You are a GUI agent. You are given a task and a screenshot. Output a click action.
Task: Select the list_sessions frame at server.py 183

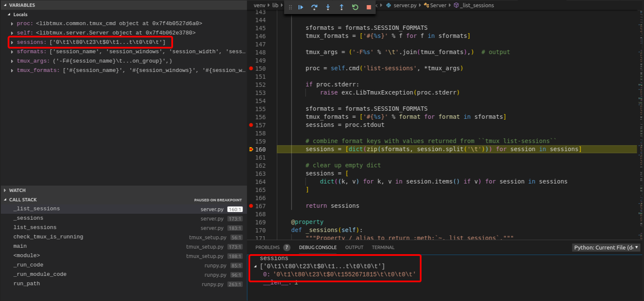pyautogui.click(x=123, y=227)
